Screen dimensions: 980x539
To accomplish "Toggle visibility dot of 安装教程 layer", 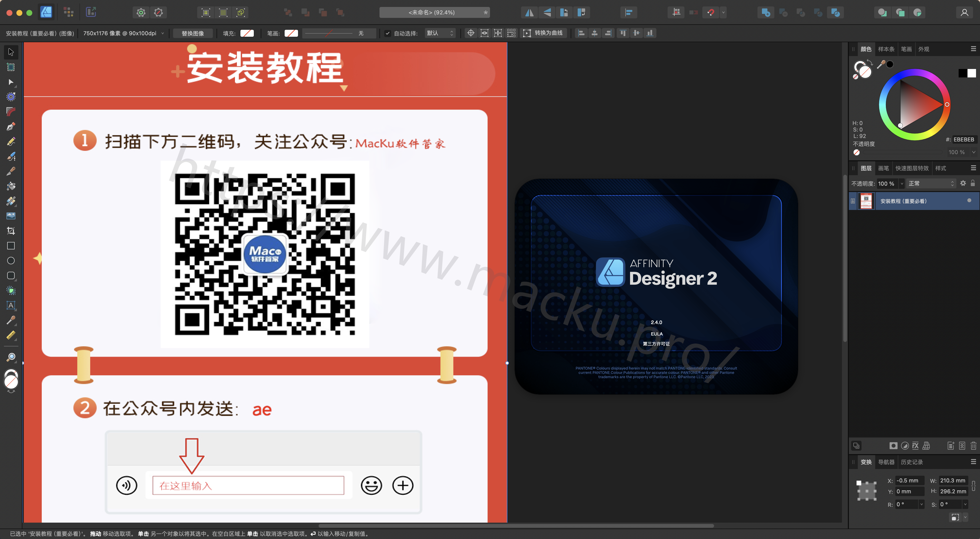I will point(969,200).
